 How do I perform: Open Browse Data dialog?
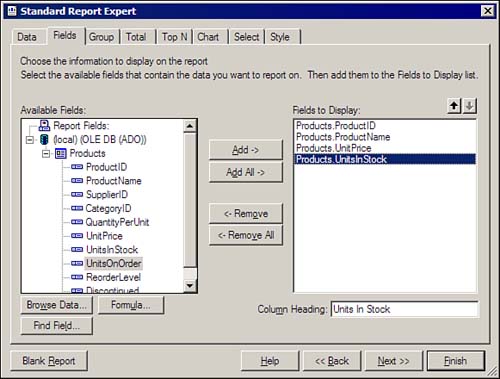click(x=56, y=305)
